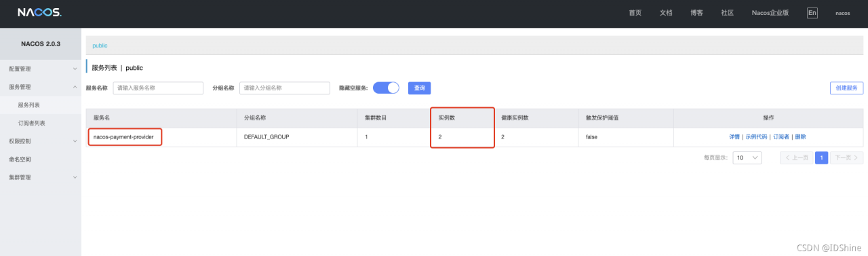The image size is (868, 256).
Task: Select 订阅者列表 in sidebar
Action: pyautogui.click(x=41, y=123)
